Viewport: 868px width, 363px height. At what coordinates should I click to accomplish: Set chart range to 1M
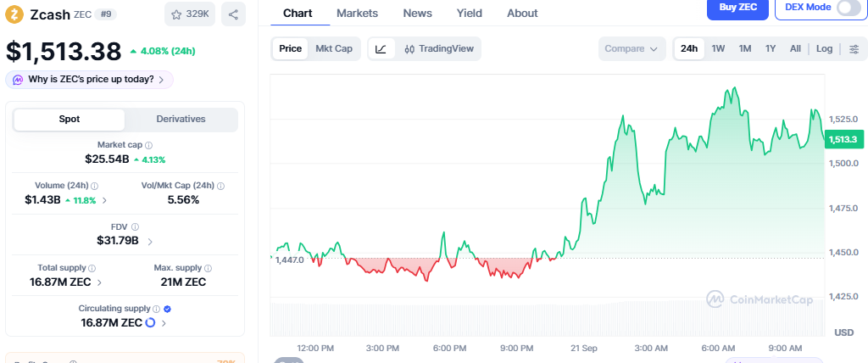(x=745, y=49)
